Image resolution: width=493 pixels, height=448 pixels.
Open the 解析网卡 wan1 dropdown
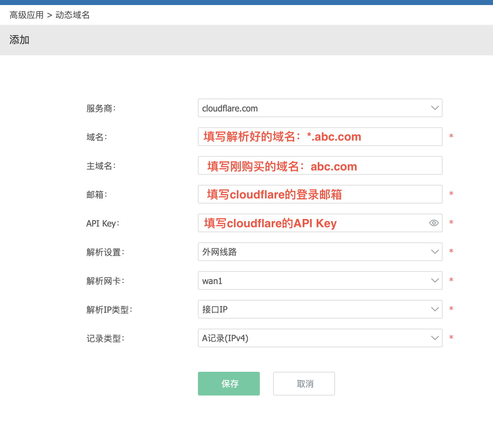[x=320, y=280]
